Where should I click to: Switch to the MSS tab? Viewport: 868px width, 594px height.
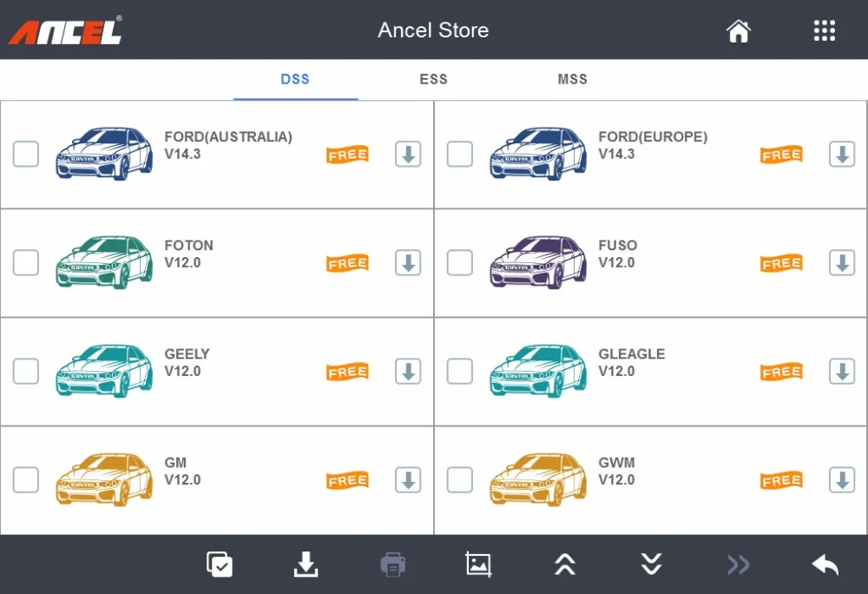(x=572, y=79)
